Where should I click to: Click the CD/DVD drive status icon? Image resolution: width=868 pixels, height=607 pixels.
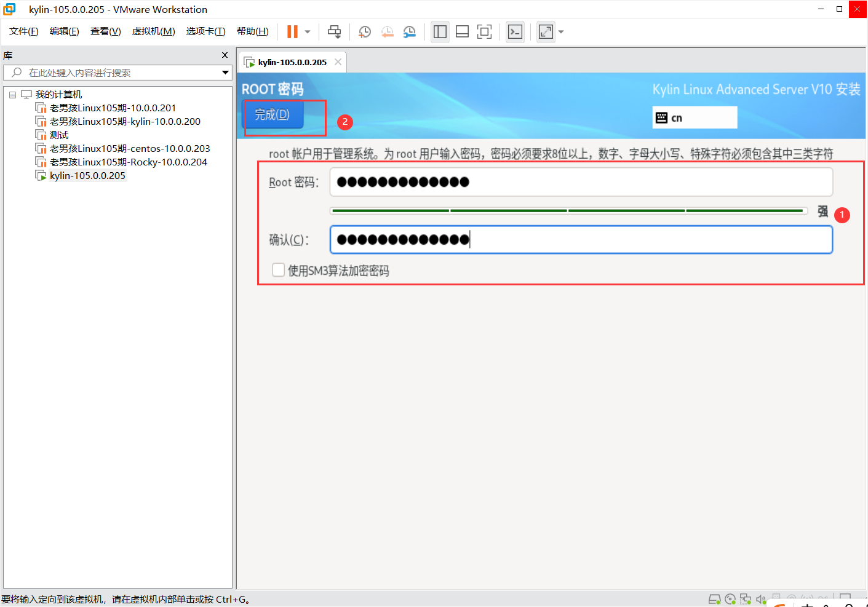pyautogui.click(x=730, y=599)
